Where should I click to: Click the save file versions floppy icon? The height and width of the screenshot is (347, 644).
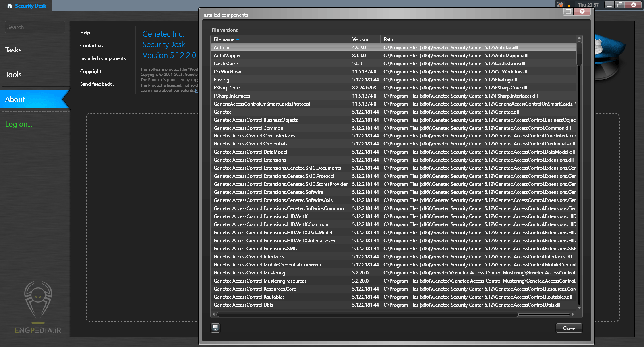click(x=215, y=328)
